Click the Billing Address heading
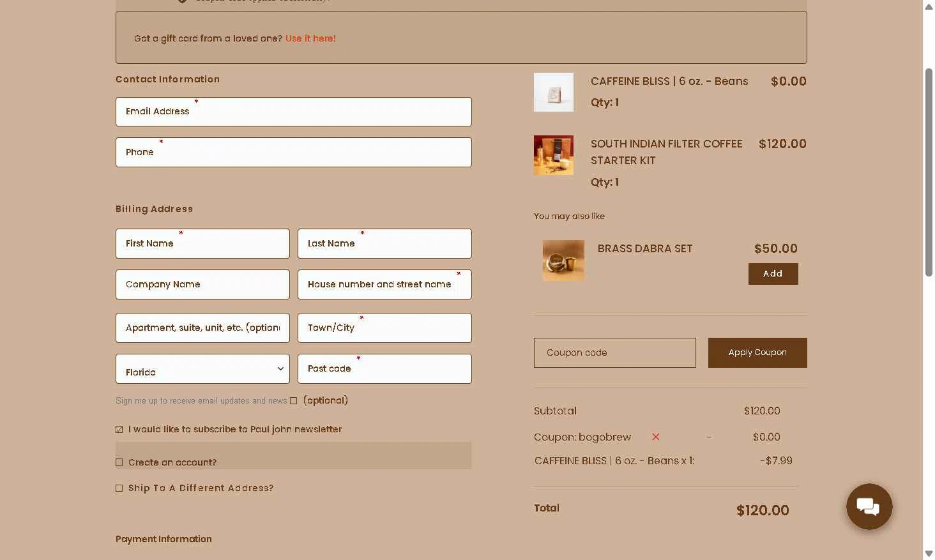 (154, 209)
